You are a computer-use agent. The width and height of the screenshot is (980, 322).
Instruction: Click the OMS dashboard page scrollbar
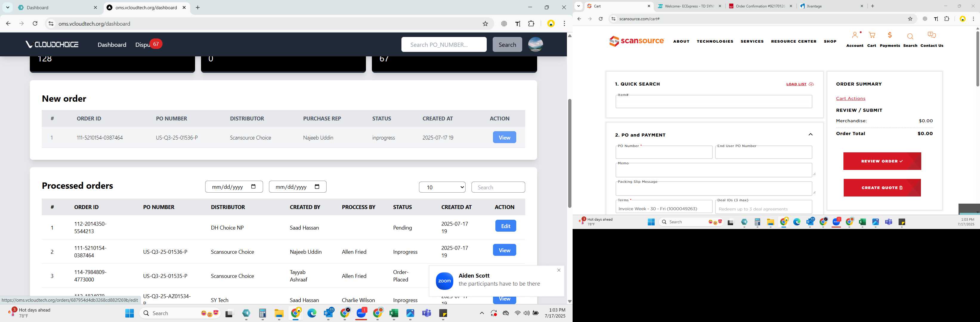click(570, 153)
